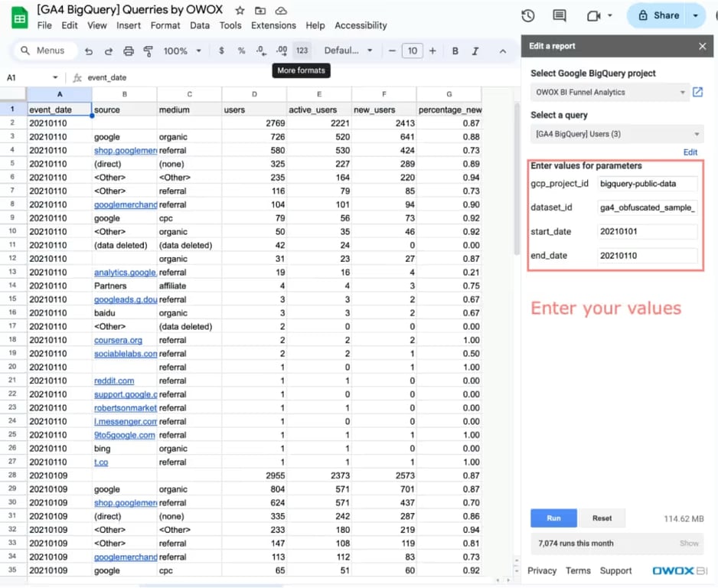The image size is (718, 588).
Task: Redo action in toolbar
Action: (109, 51)
